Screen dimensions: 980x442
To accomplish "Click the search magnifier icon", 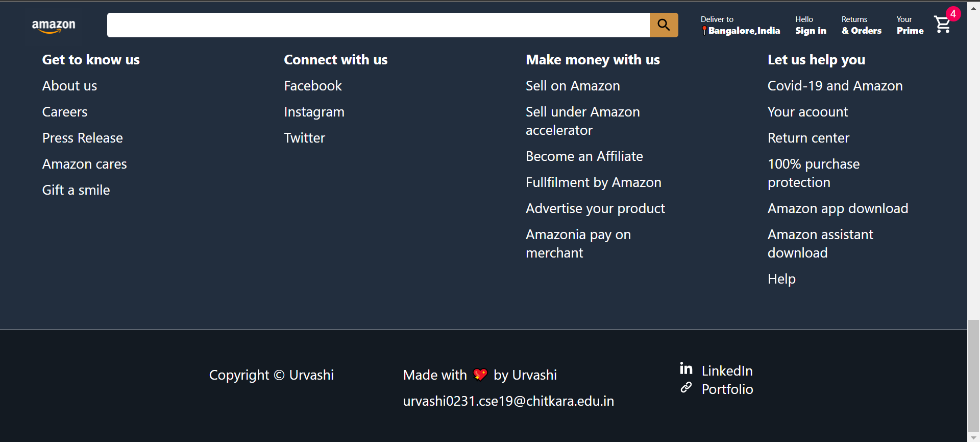I will click(x=664, y=25).
